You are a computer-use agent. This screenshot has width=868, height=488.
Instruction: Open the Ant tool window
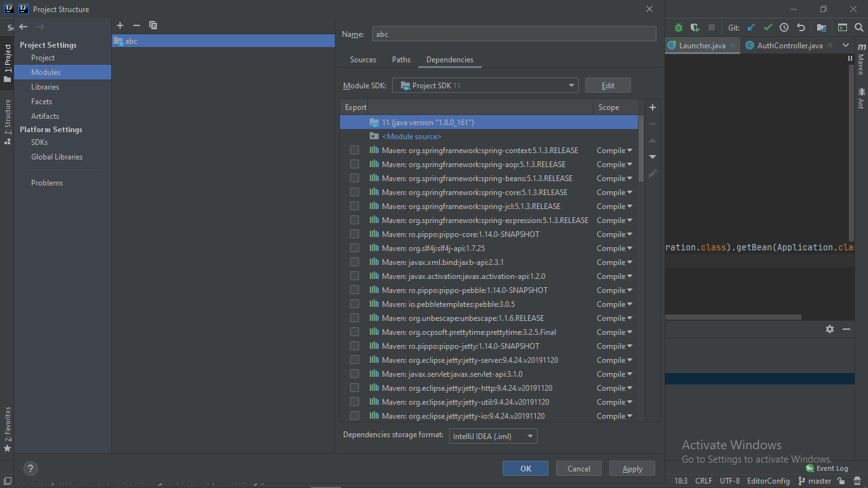[861, 98]
